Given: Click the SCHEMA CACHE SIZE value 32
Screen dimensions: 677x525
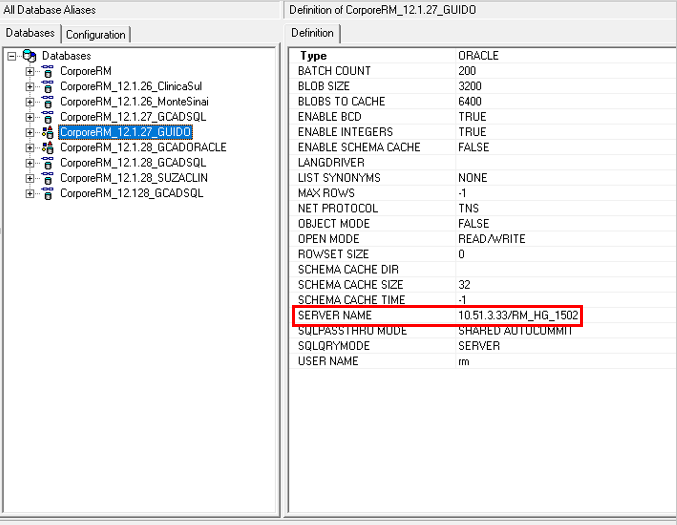Looking at the screenshot, I should [x=465, y=285].
